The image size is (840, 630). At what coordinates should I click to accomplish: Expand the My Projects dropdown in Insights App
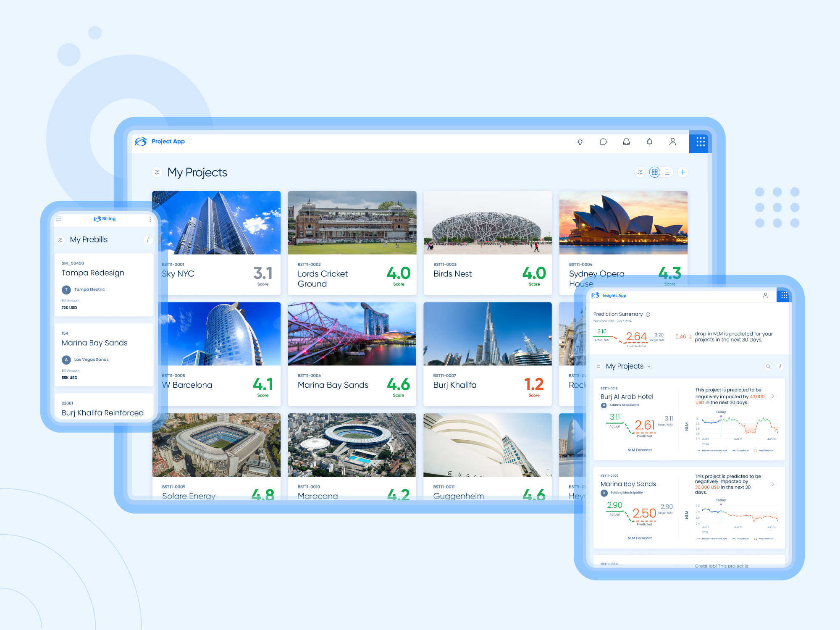[x=648, y=367]
